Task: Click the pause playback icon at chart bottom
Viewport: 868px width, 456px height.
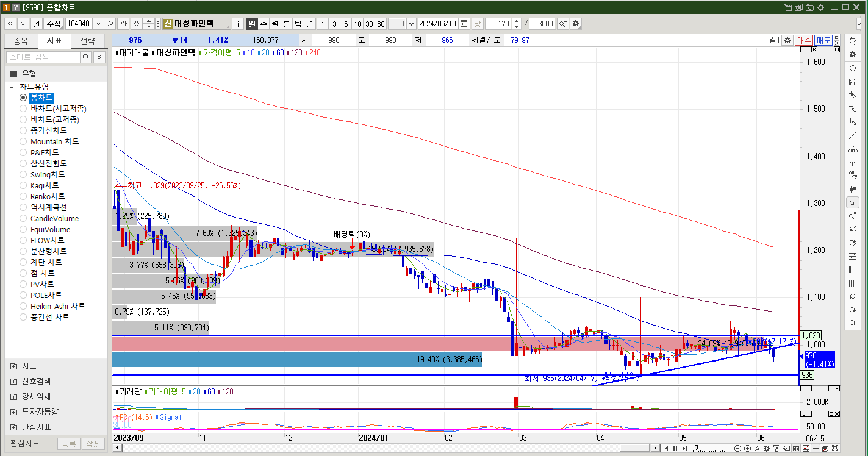Action: [675, 448]
